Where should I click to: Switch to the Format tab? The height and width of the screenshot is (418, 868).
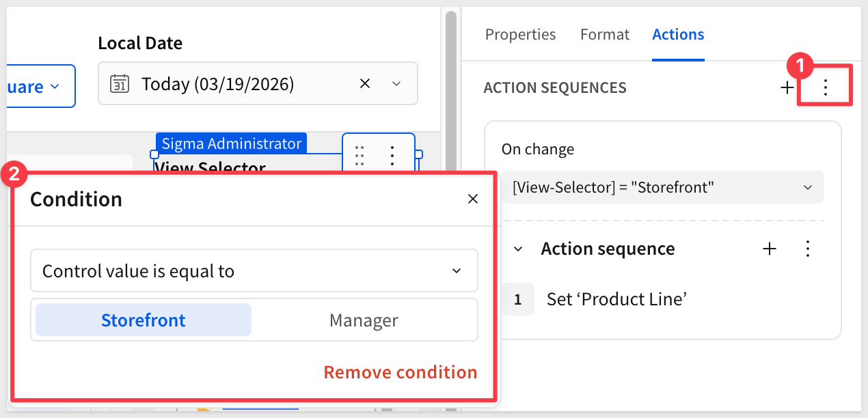[x=605, y=34]
